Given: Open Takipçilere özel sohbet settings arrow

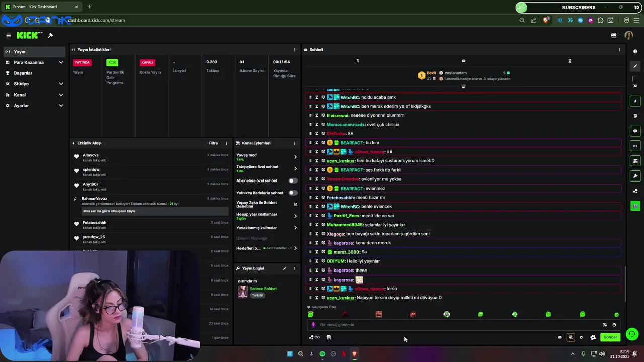Looking at the screenshot, I should click(x=295, y=168).
